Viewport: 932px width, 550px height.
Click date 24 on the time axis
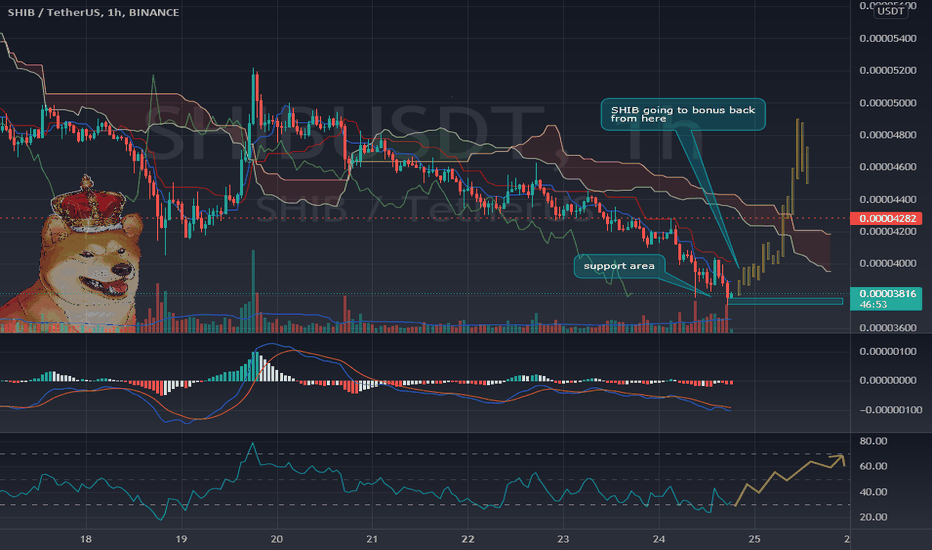tap(659, 539)
